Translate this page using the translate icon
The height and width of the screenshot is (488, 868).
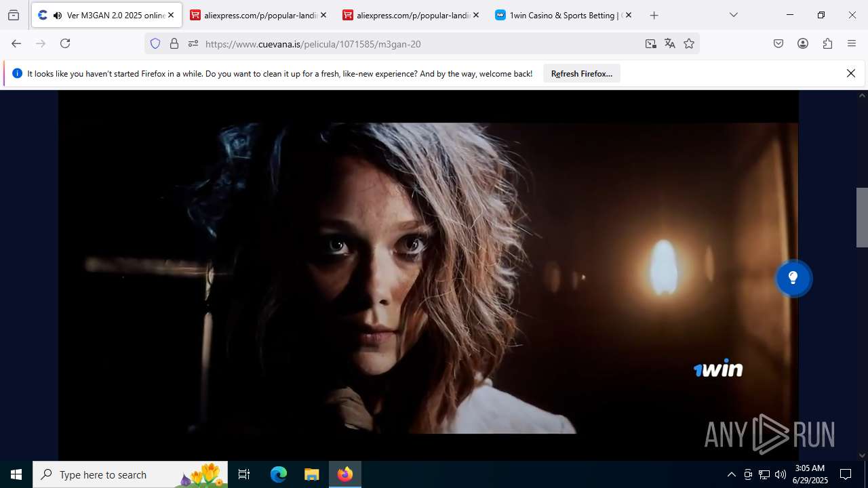[670, 43]
